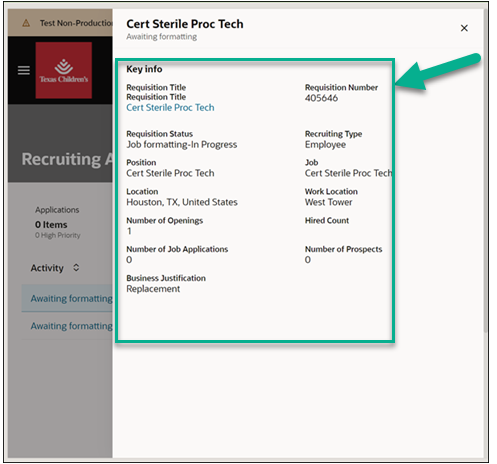
Task: Click the Work Location value West Tower
Action: tap(328, 202)
